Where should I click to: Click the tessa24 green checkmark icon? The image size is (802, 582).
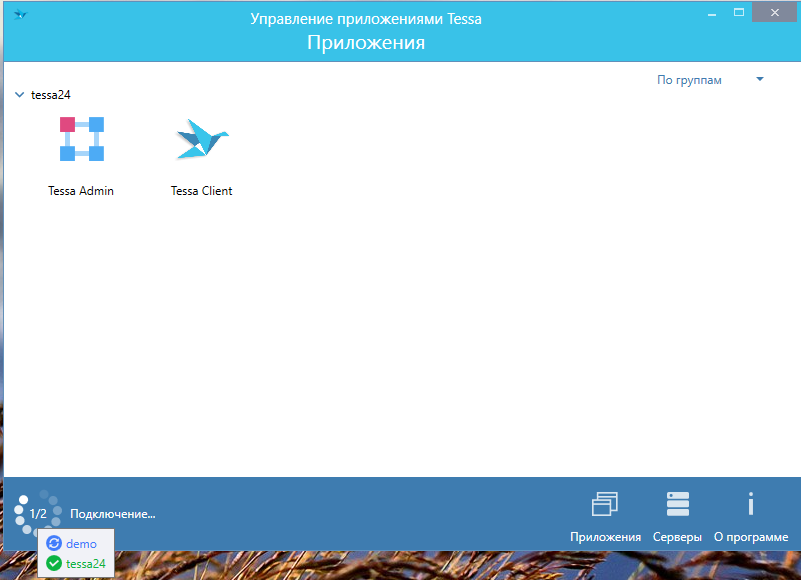[54, 563]
